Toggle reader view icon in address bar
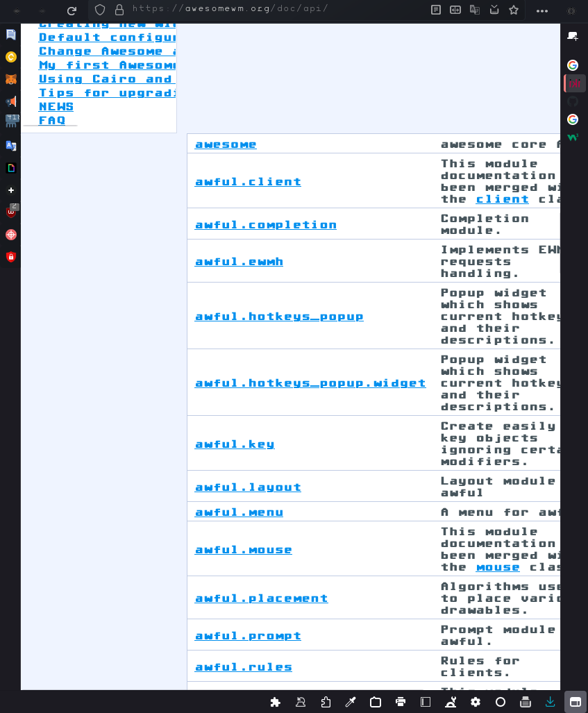The height and width of the screenshot is (713, 588). [x=436, y=10]
